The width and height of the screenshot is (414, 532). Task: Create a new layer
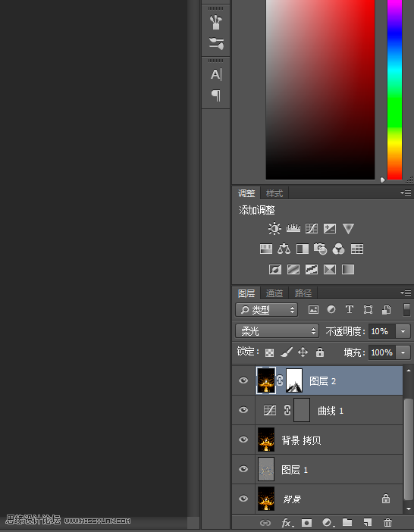pyautogui.click(x=368, y=522)
